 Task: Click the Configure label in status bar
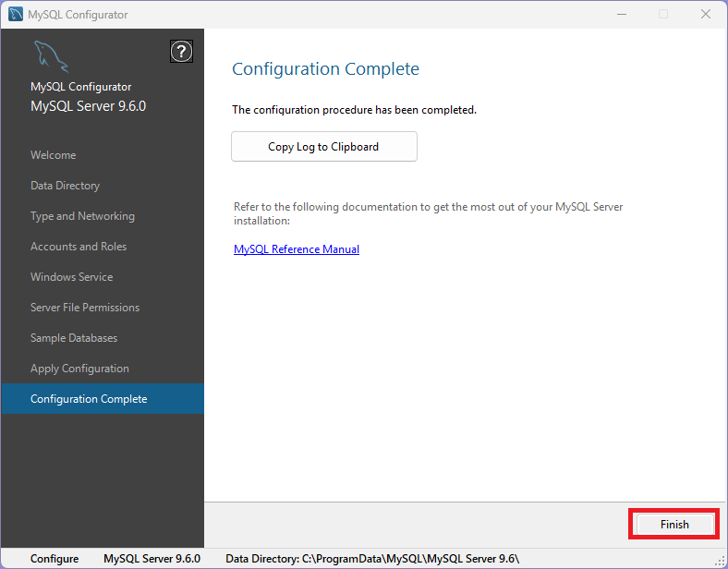pyautogui.click(x=55, y=559)
